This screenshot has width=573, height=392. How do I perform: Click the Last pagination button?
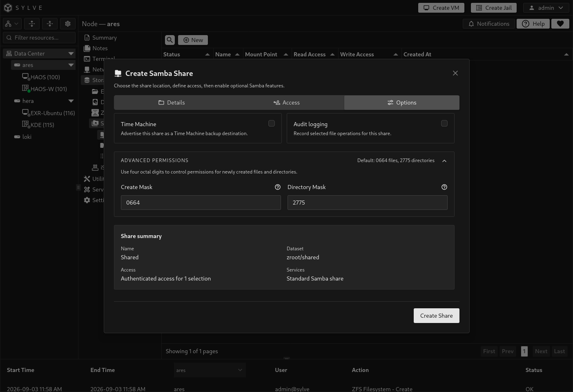[560, 351]
